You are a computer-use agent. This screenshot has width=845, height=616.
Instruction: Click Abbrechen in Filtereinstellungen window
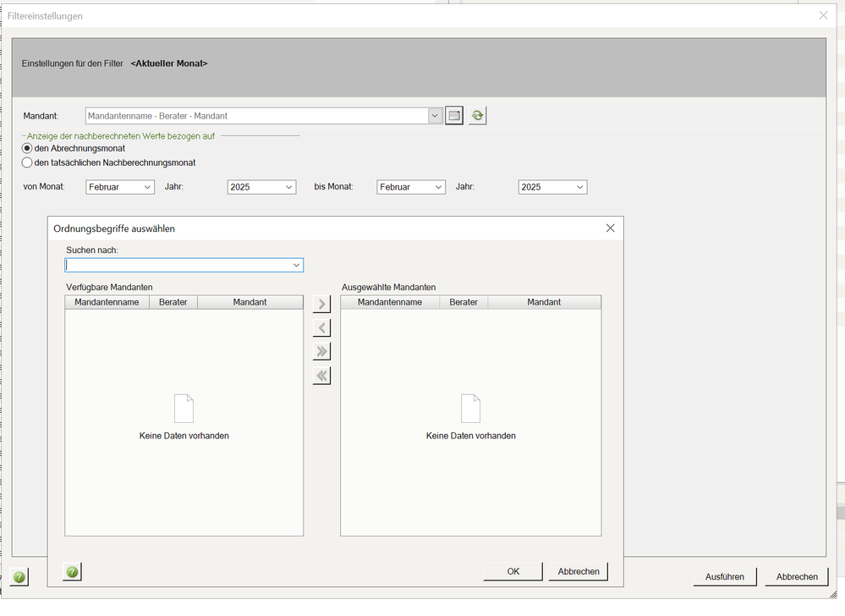(x=797, y=577)
